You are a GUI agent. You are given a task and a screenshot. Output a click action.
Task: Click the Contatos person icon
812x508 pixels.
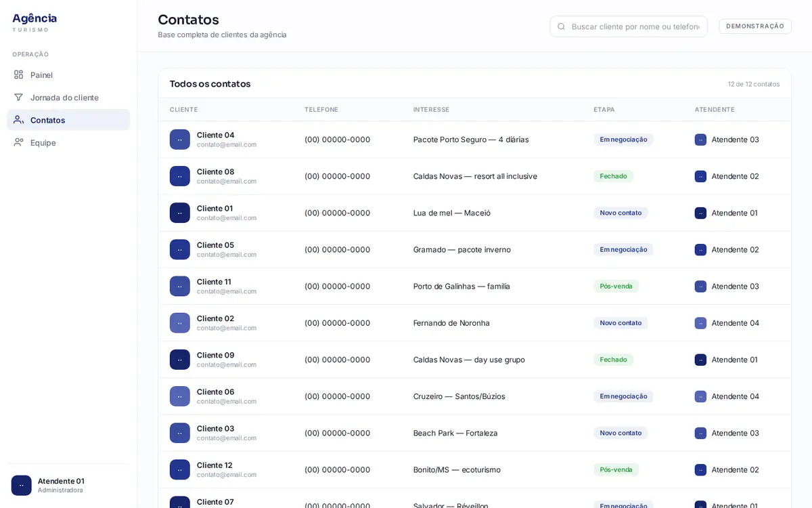[18, 120]
